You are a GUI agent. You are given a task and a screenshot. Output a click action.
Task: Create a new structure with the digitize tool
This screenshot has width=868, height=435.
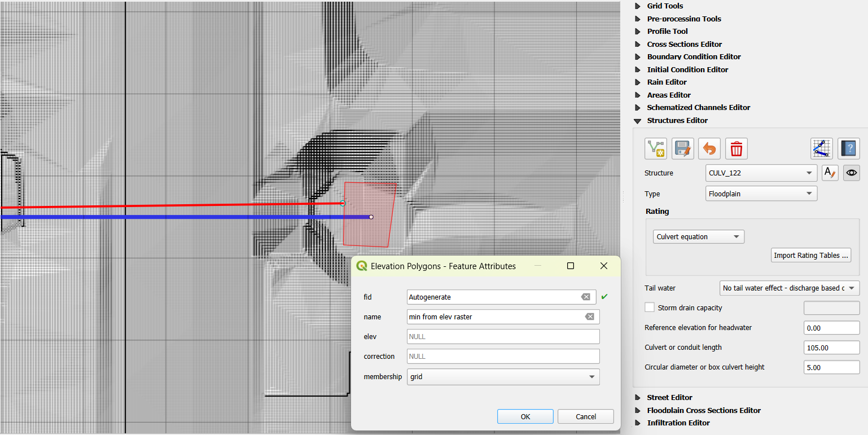pyautogui.click(x=655, y=148)
